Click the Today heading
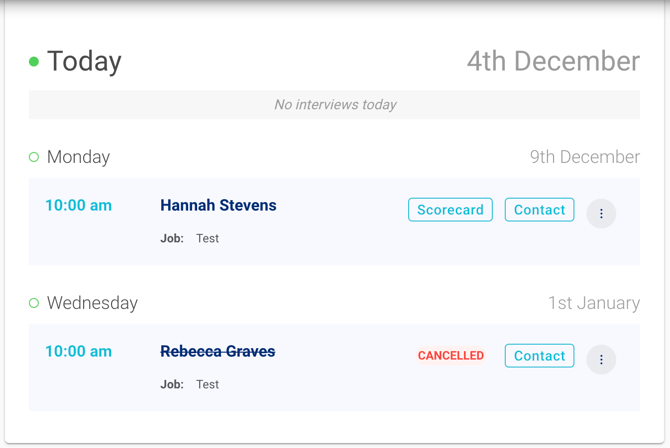This screenshot has height=448, width=670. [x=84, y=62]
